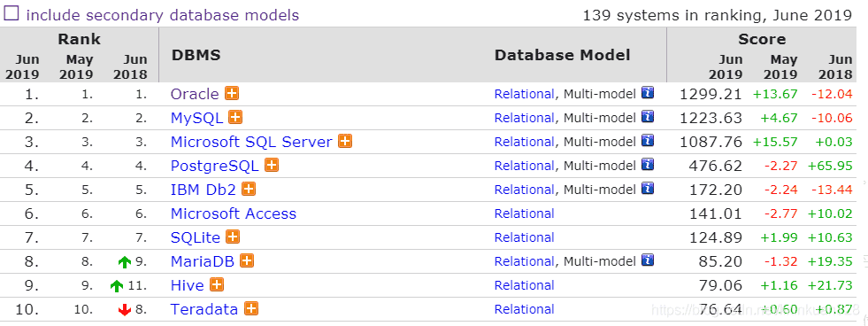Open the Oracle DBMS link

click(x=195, y=94)
